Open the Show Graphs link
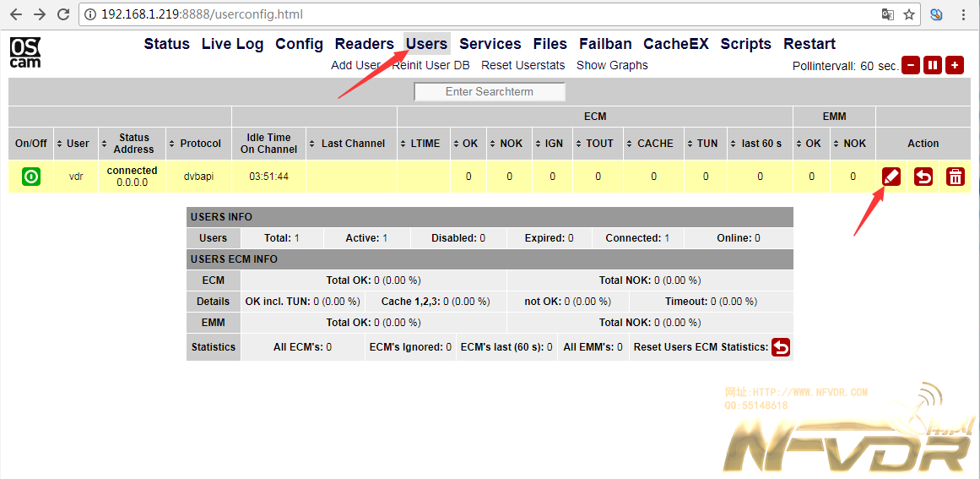The height and width of the screenshot is (479, 980). [x=612, y=65]
